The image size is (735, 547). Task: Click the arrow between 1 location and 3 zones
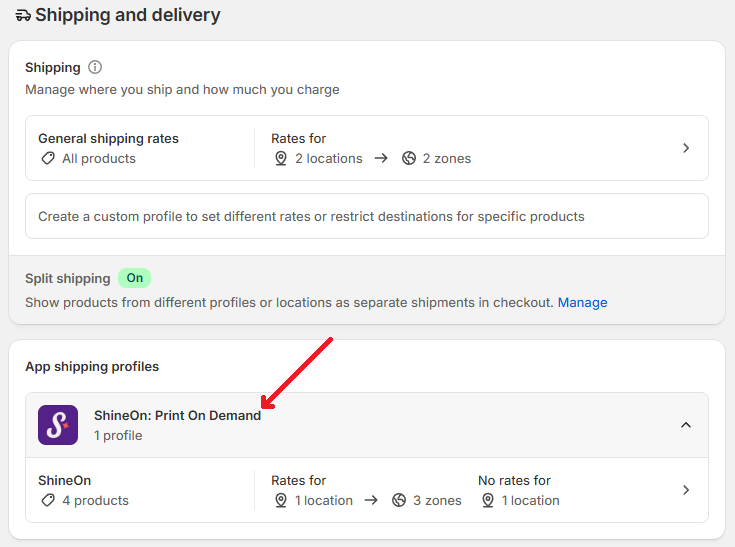(371, 501)
